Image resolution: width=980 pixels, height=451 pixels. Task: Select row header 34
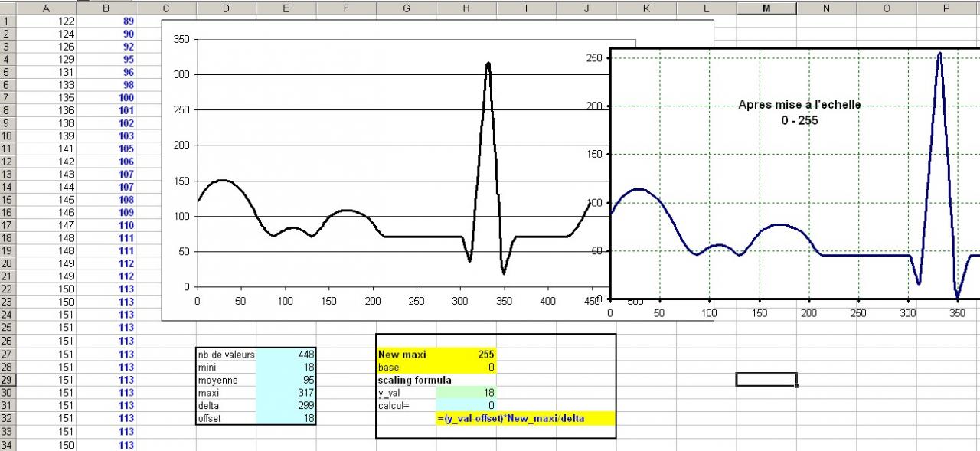coord(8,445)
